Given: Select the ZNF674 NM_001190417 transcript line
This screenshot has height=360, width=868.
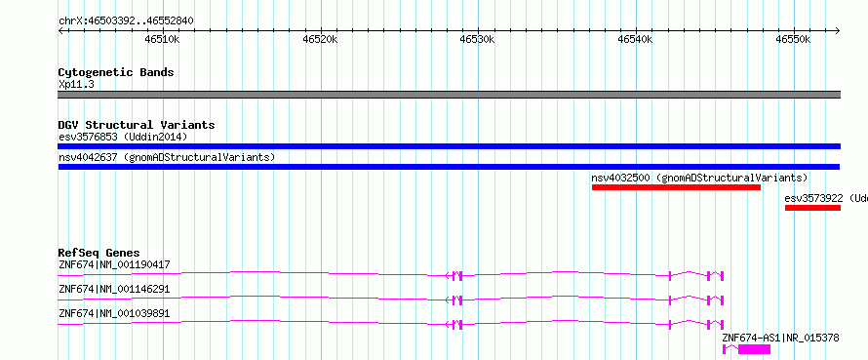Looking at the screenshot, I should (391, 275).
